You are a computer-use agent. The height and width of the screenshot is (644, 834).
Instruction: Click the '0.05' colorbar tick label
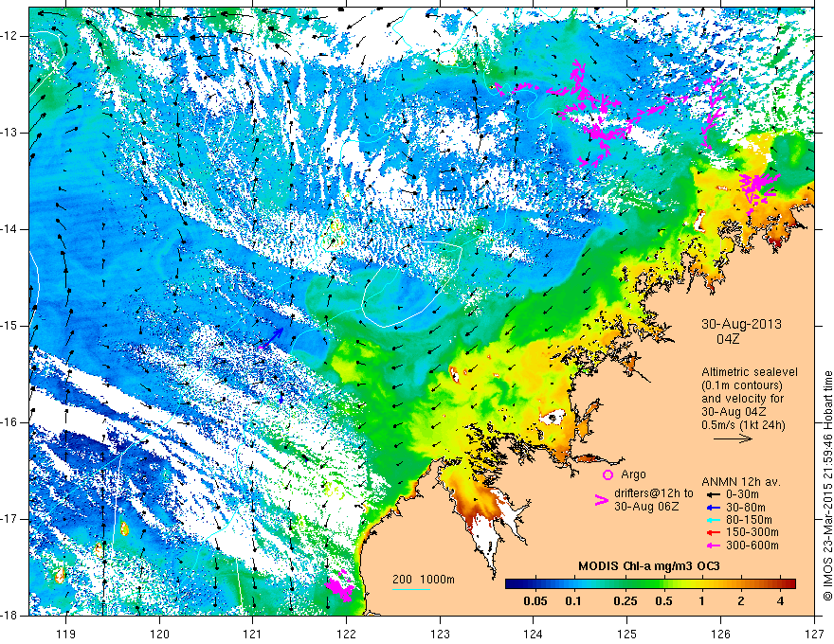(535, 601)
